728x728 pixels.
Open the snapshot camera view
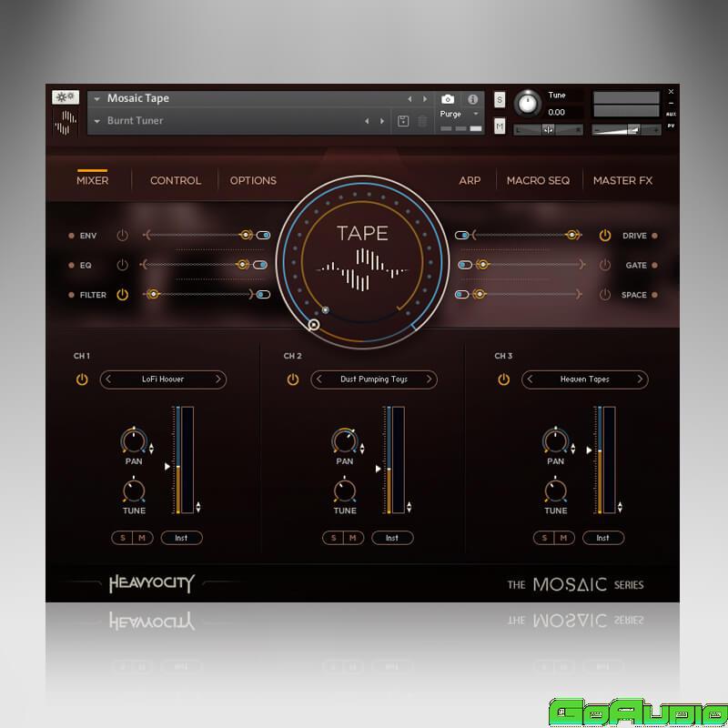(x=448, y=99)
